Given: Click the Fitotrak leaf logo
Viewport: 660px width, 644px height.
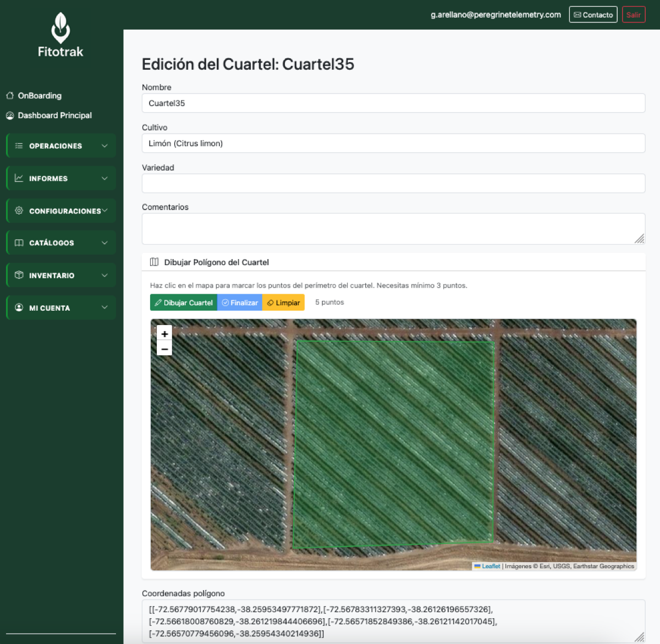Looking at the screenshot, I should (x=61, y=28).
